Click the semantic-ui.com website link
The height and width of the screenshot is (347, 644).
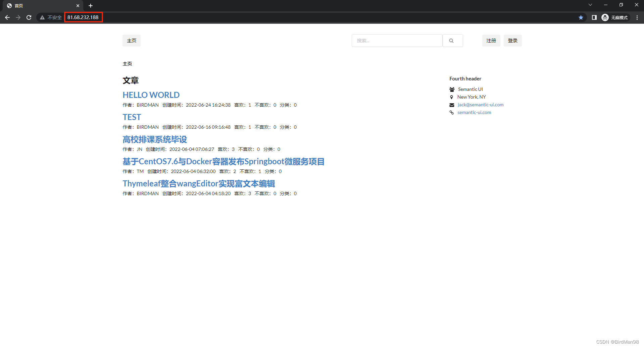(x=474, y=112)
